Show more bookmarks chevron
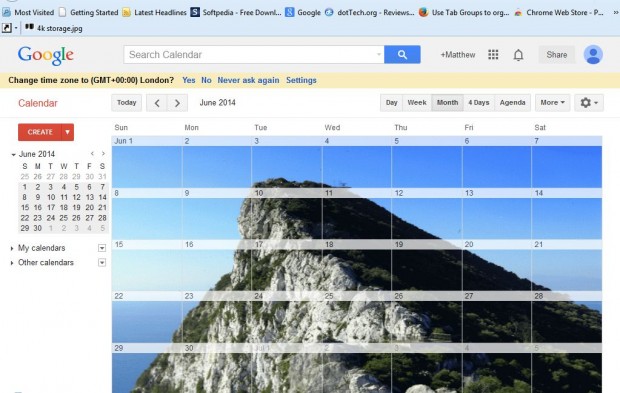 point(616,12)
